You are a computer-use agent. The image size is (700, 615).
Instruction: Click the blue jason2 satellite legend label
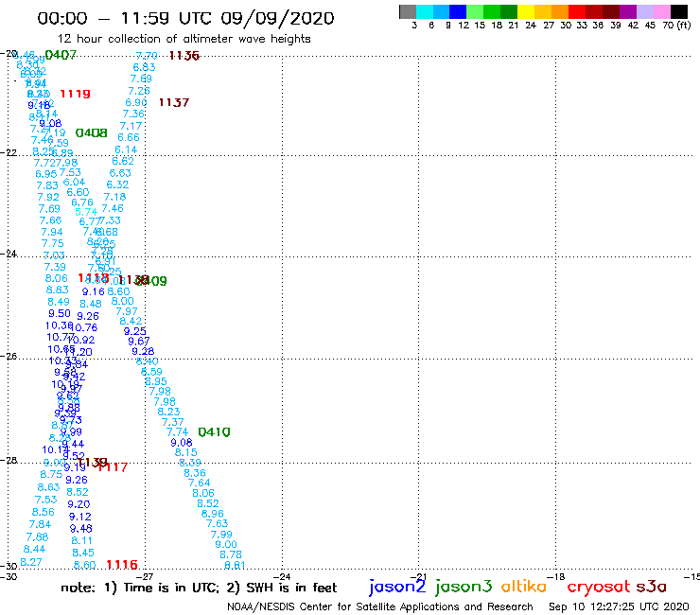pyautogui.click(x=397, y=587)
